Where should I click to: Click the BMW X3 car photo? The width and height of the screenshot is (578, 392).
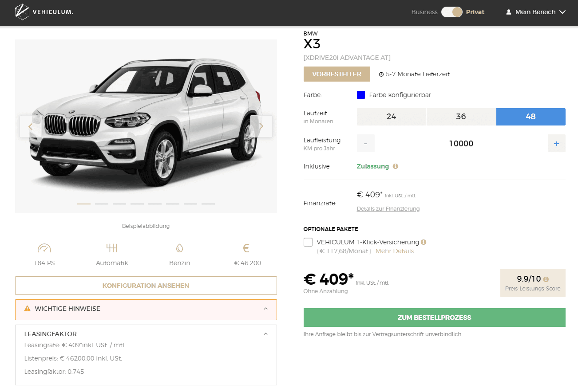click(x=146, y=126)
